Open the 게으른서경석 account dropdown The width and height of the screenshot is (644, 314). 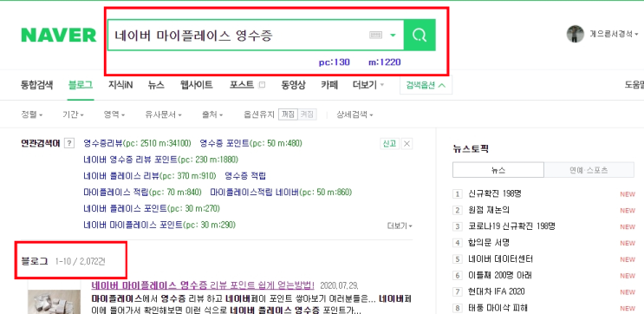614,35
